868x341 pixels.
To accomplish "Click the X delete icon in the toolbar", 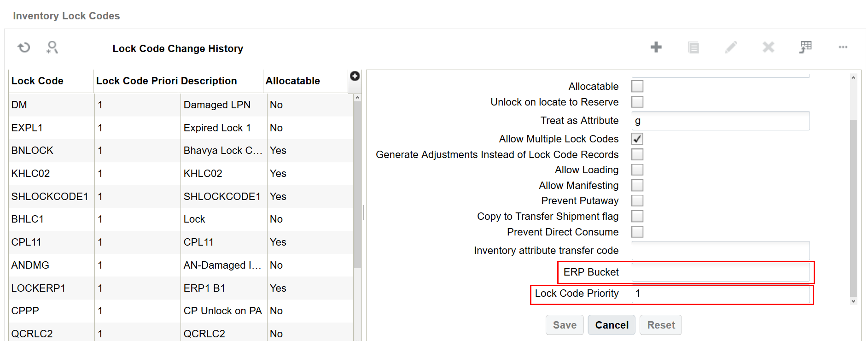I will pos(768,47).
